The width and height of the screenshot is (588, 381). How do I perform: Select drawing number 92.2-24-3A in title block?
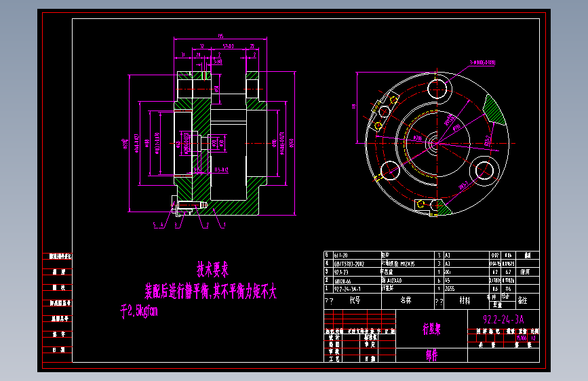point(503,319)
